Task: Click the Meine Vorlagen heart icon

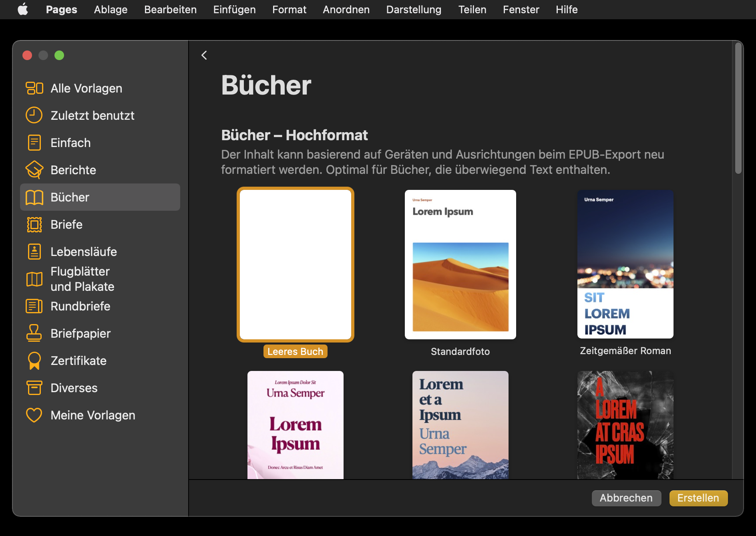Action: pyautogui.click(x=34, y=415)
